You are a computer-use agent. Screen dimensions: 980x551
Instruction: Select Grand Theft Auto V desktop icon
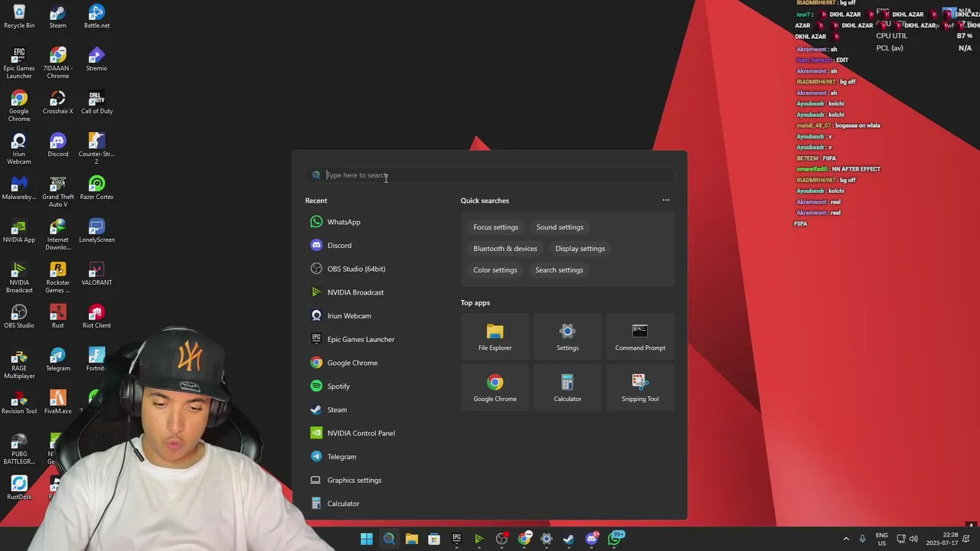(x=57, y=192)
